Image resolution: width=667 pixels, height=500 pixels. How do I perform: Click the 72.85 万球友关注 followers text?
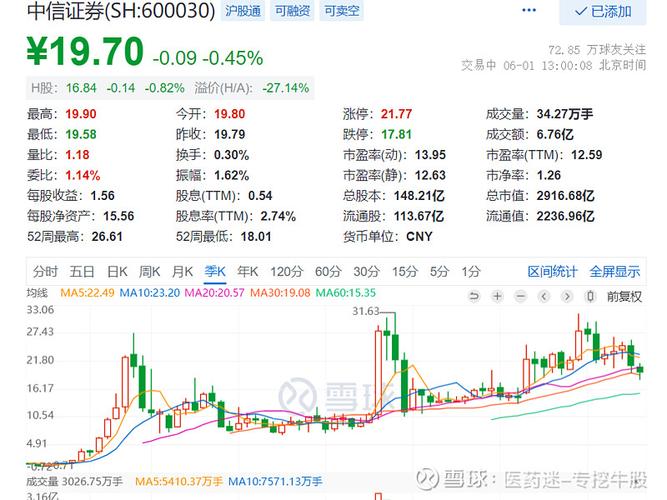pyautogui.click(x=597, y=50)
